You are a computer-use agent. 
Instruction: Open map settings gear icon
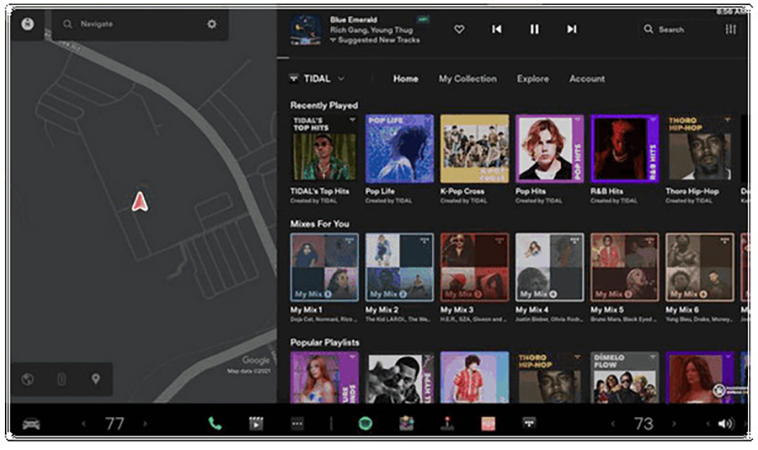coord(212,24)
